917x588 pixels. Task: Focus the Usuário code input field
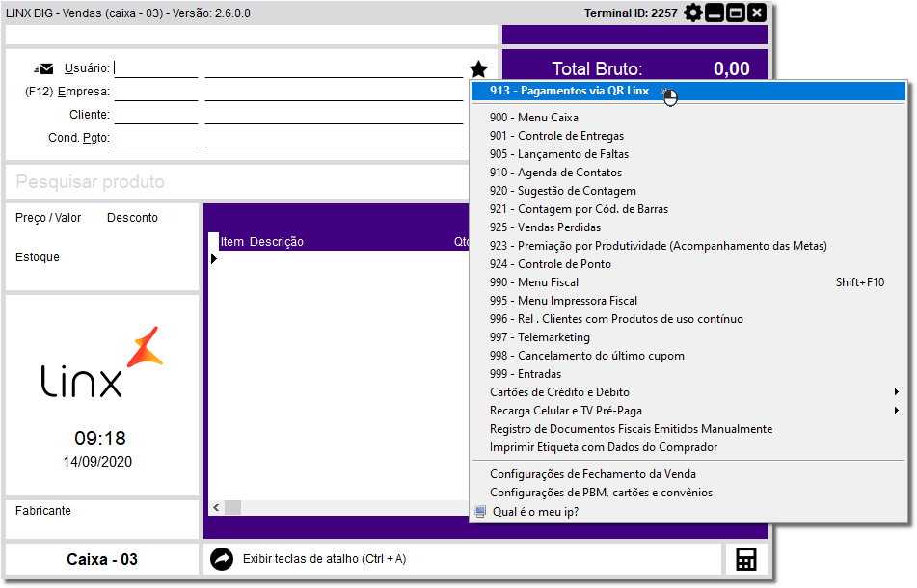156,68
